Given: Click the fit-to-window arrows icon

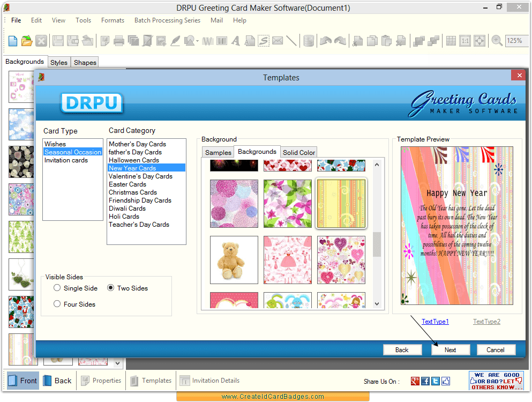Looking at the screenshot, I should coord(479,41).
